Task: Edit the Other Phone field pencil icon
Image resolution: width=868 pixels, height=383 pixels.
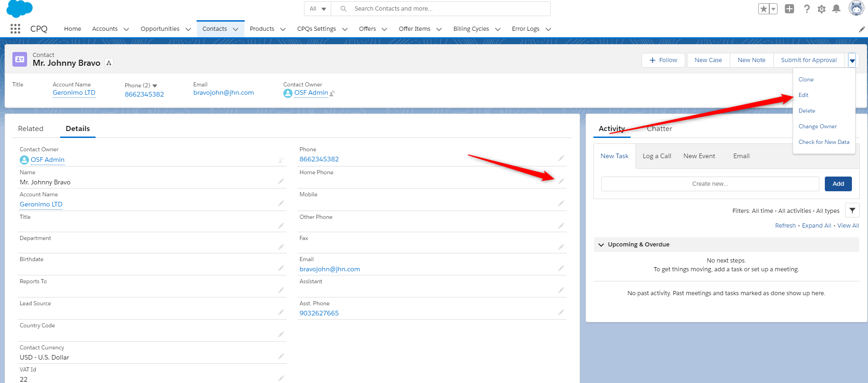Action: click(x=561, y=226)
